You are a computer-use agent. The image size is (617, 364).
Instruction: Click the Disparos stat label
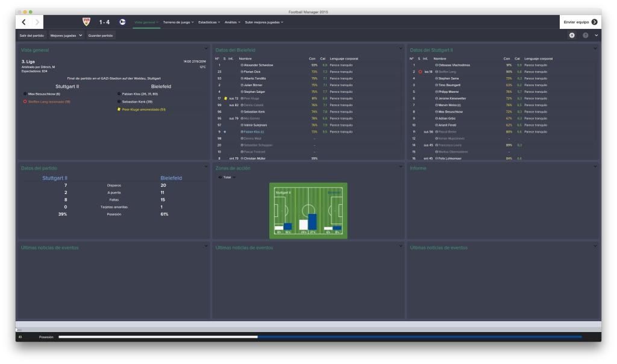(x=114, y=186)
